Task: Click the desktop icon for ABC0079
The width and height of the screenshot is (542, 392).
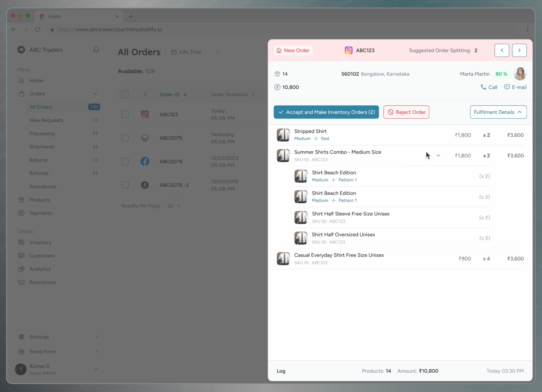Action: 145,138
